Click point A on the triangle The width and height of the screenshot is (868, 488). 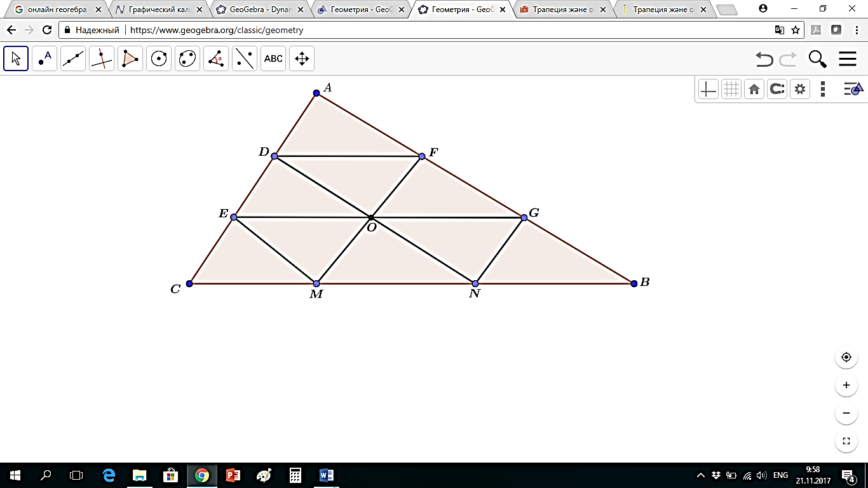(316, 93)
